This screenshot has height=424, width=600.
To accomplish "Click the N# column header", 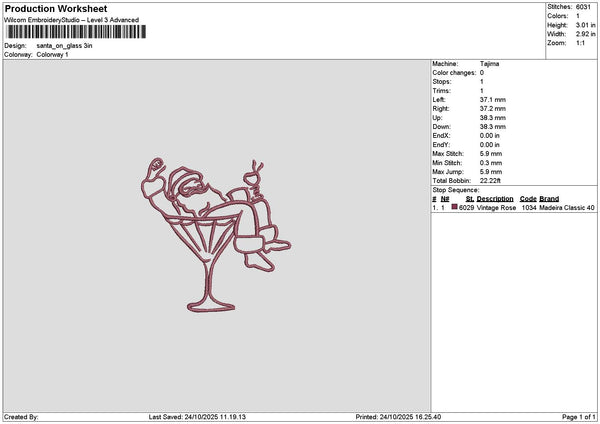I will coord(445,199).
